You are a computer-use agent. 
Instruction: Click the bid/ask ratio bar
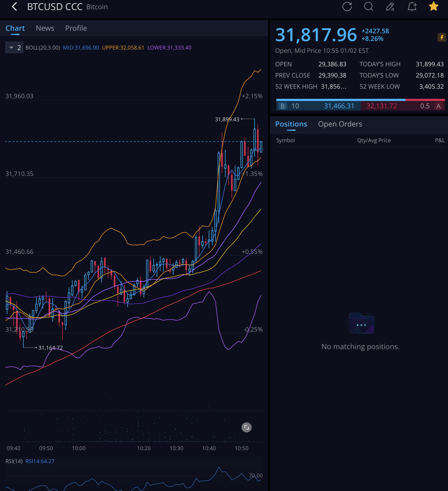click(360, 100)
